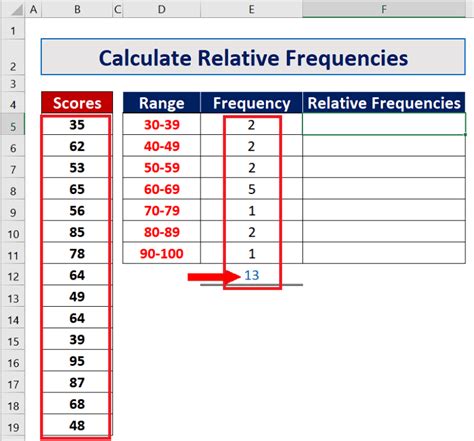Select row 4 header
The width and height of the screenshot is (474, 441).
point(13,103)
